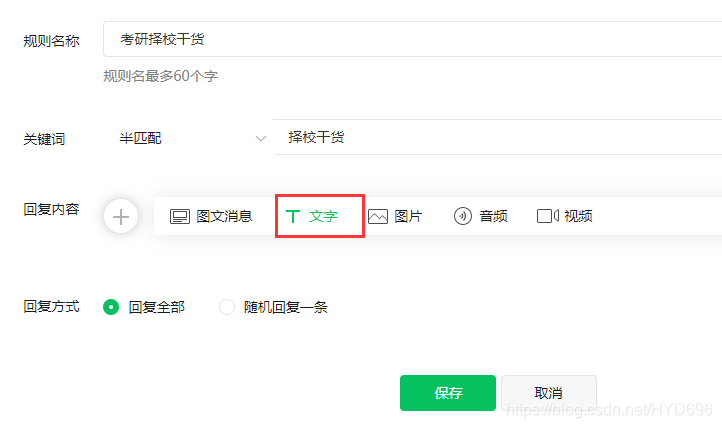Switch to the 图文消息 label

click(x=224, y=216)
